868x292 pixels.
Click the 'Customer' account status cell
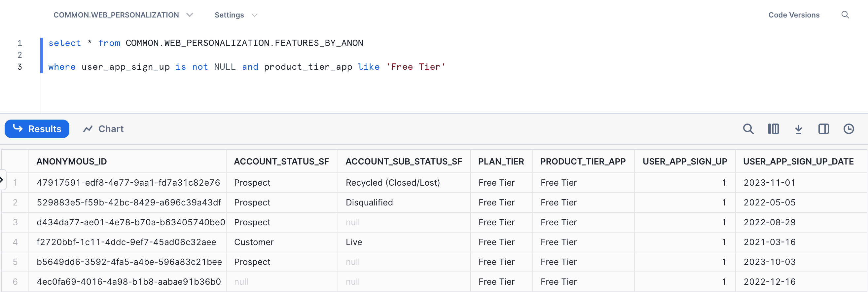(254, 242)
